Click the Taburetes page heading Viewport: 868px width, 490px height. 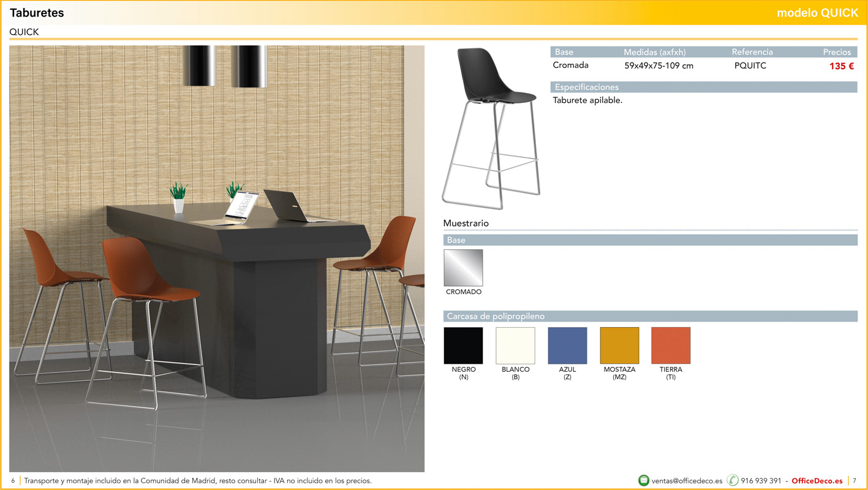coord(37,13)
